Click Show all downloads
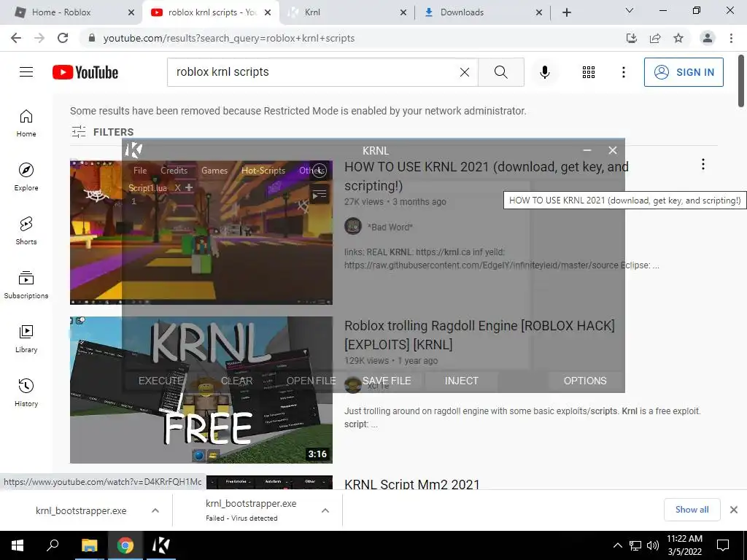This screenshot has width=747, height=560. coord(692,510)
